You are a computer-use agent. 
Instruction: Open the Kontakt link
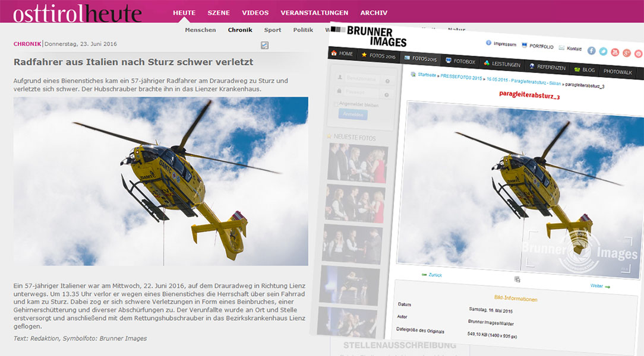point(574,49)
